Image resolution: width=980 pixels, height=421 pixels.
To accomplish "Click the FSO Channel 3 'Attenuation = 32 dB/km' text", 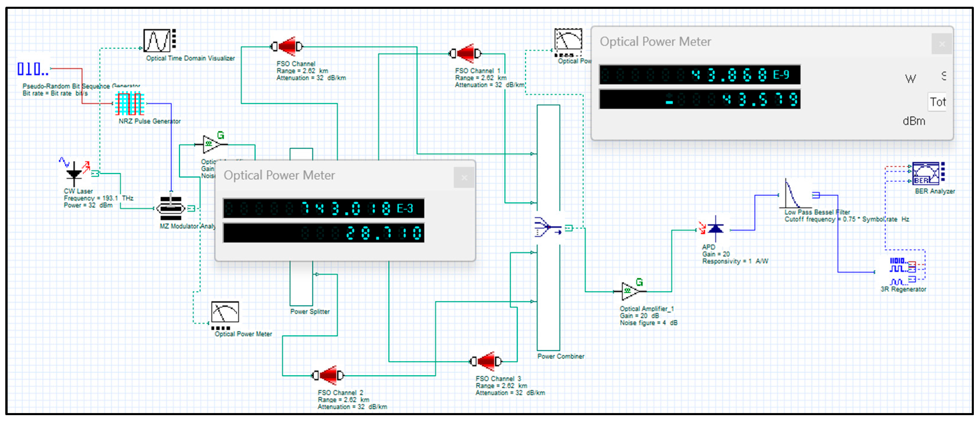I will pos(510,393).
